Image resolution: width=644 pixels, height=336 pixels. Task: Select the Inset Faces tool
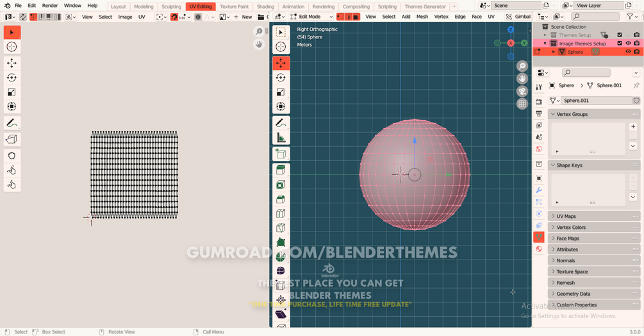click(281, 185)
